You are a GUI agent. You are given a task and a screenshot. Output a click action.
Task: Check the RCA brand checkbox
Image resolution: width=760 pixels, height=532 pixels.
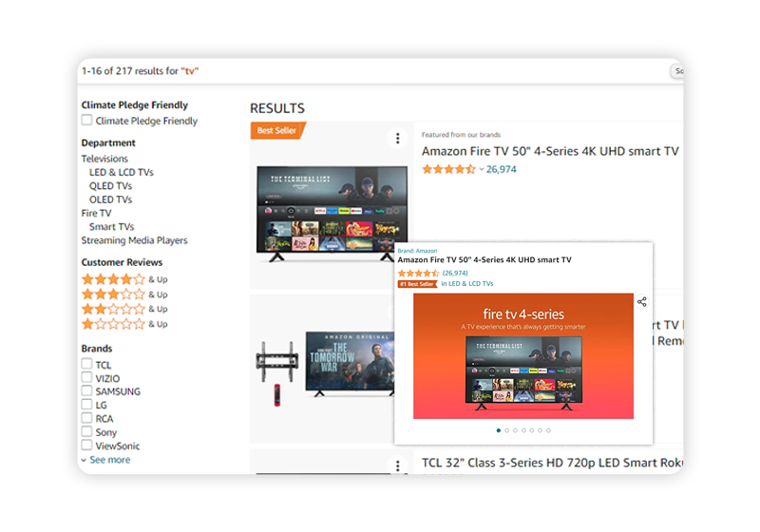pyautogui.click(x=86, y=418)
